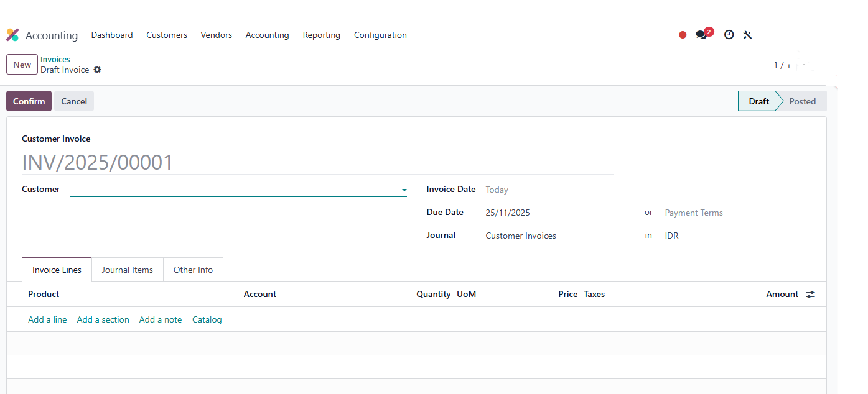Switch to the Other Info tab
This screenshot has height=394, width=868.
(193, 270)
